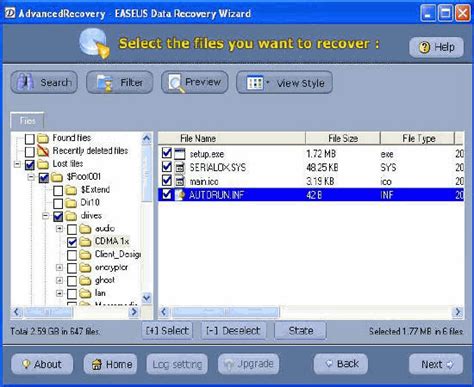
Task: Click the SERIALOX.SYS file icon
Action: click(180, 167)
